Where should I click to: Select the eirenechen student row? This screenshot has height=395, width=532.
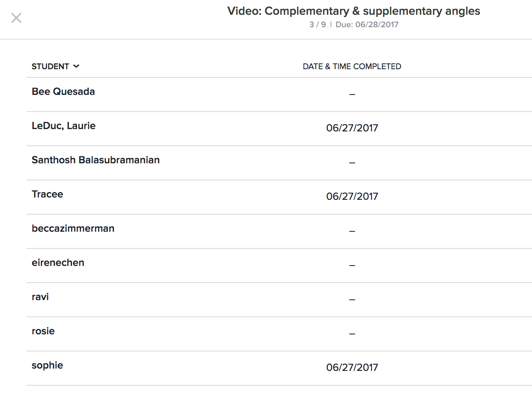tap(58, 263)
